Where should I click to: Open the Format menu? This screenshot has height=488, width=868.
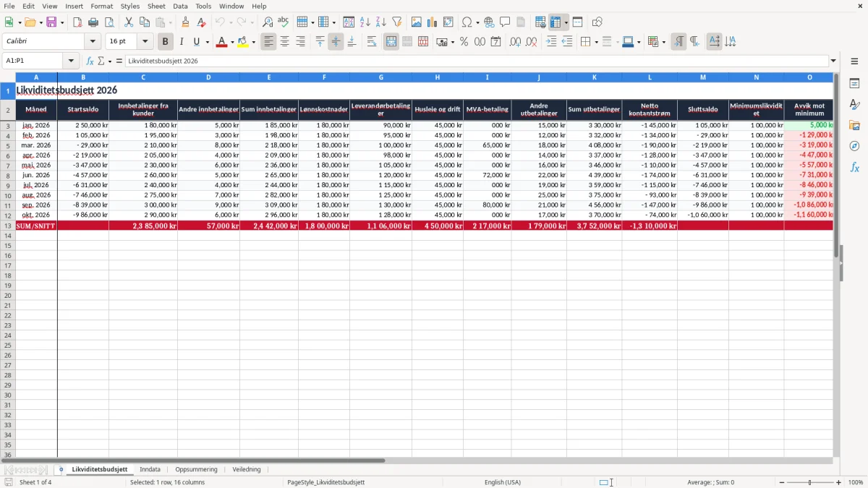101,6
